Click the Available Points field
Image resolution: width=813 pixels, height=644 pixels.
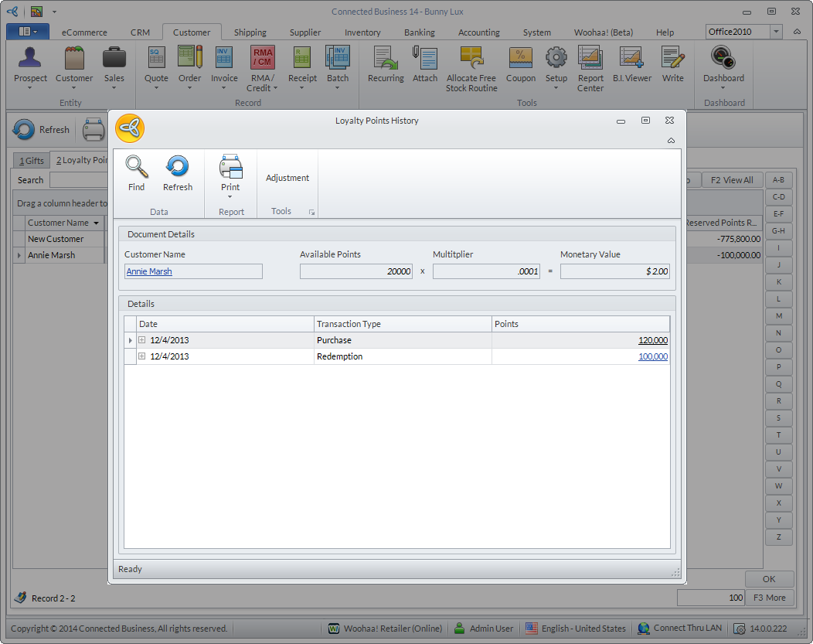tap(356, 271)
